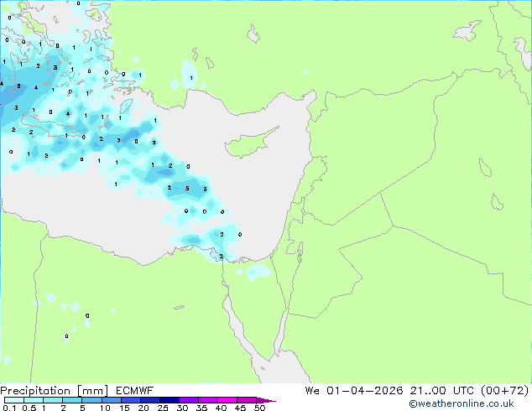
Task: Click the '0.5' legend scale value
Action: tap(29, 408)
